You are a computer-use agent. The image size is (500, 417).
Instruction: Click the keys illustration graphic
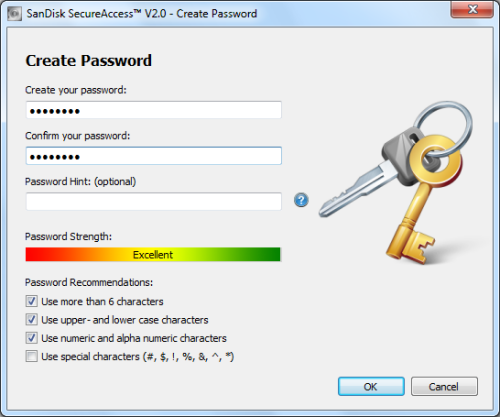point(396,183)
